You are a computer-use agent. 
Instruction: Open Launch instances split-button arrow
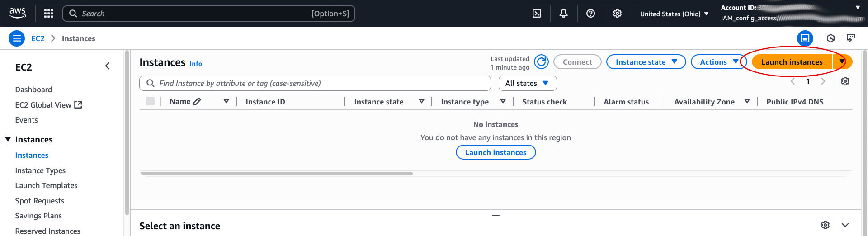[x=842, y=62]
